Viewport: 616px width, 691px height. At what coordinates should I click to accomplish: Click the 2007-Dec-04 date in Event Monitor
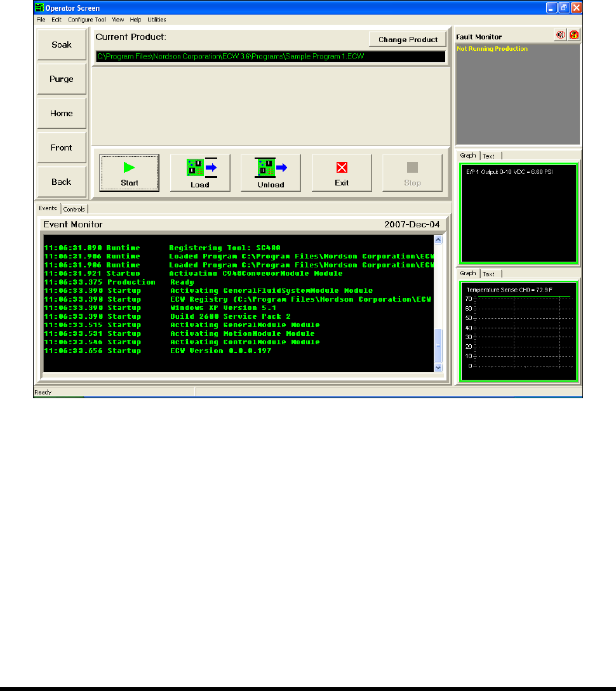412,224
